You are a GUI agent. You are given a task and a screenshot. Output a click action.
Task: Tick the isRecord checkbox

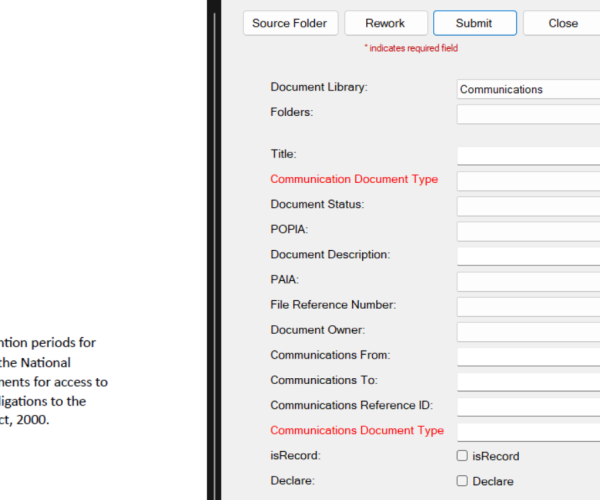(x=462, y=456)
